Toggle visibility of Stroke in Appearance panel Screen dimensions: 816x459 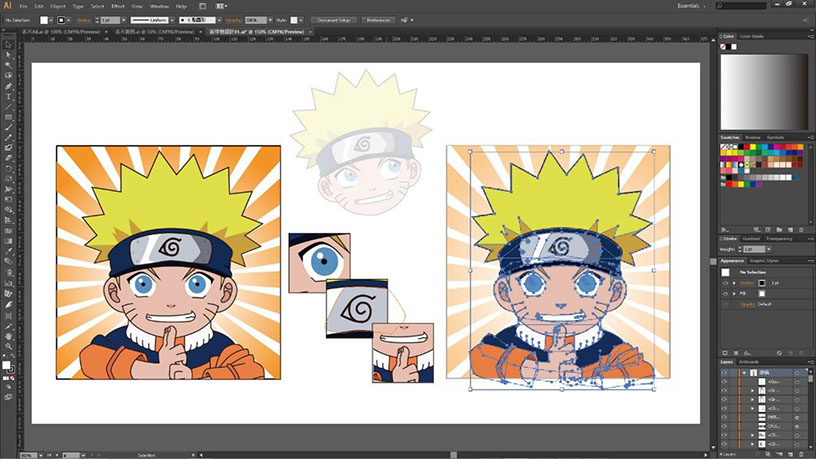pyautogui.click(x=726, y=283)
